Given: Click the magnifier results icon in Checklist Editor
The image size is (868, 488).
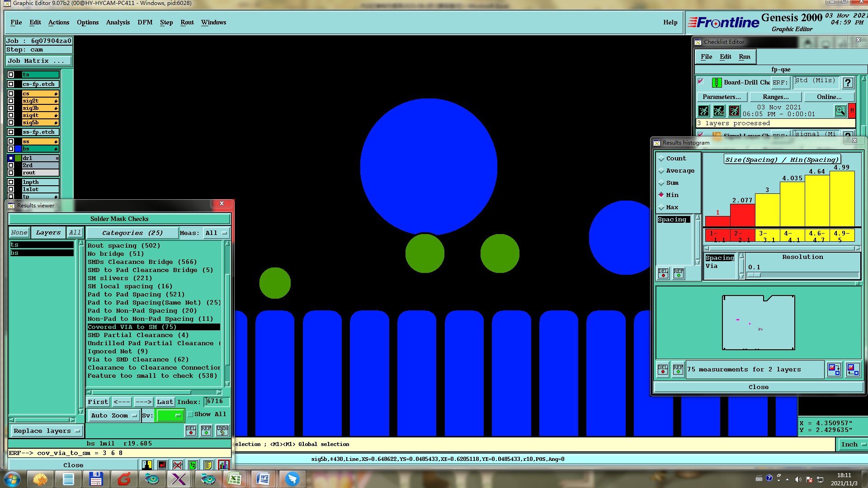Looking at the screenshot, I should pos(840,111).
